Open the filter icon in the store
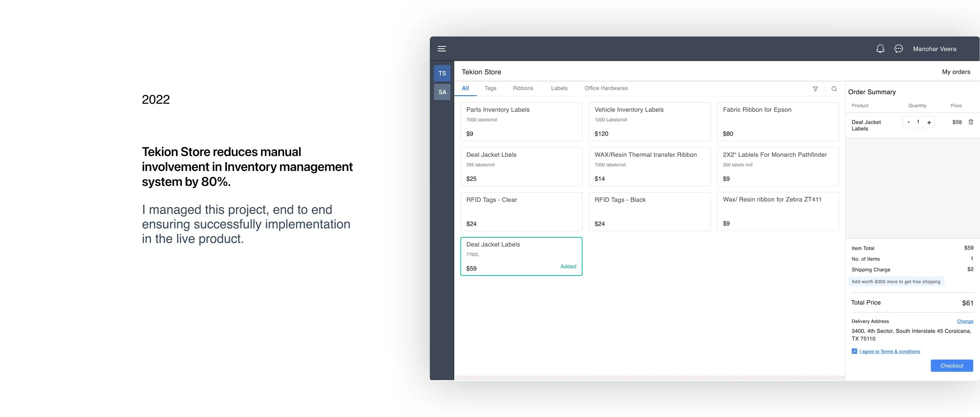 (x=815, y=89)
